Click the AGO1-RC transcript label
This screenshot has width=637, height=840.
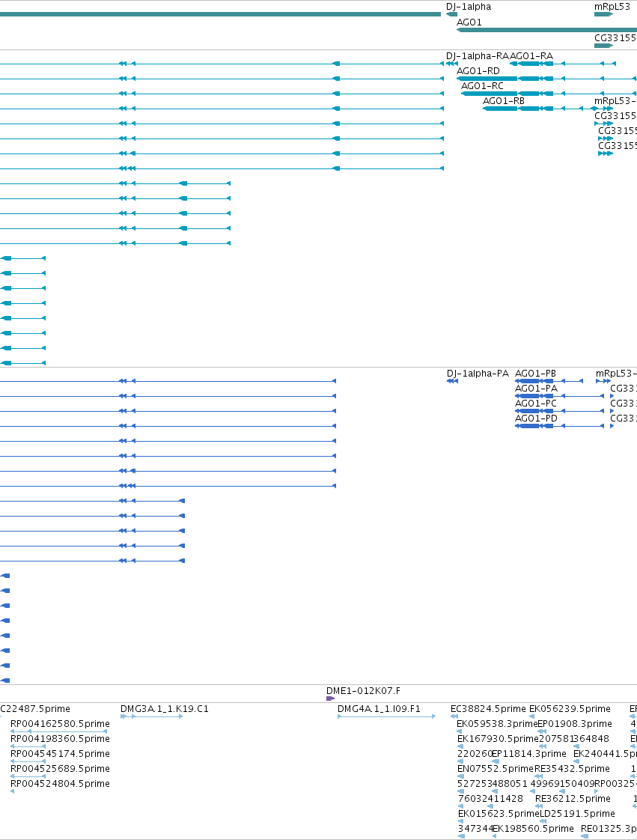coord(482,86)
